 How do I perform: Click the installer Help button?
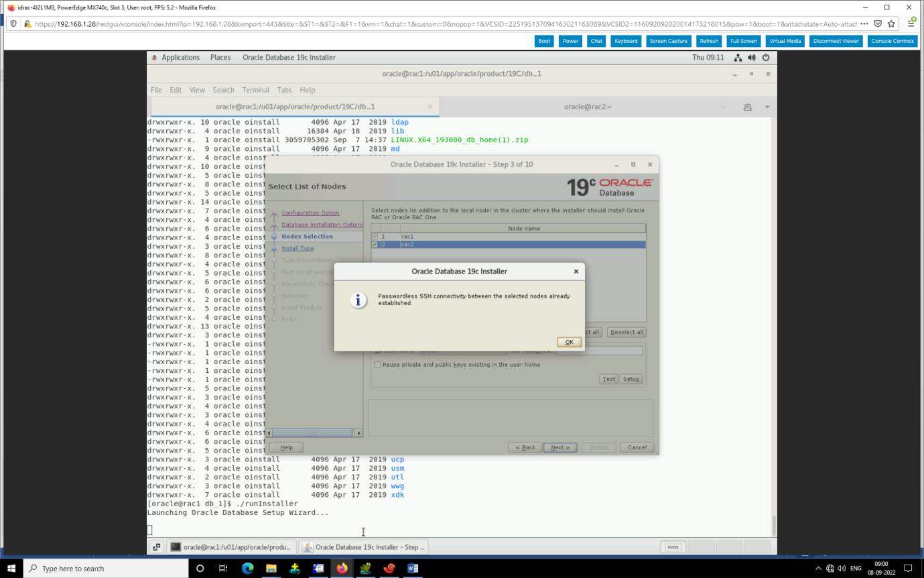[286, 447]
